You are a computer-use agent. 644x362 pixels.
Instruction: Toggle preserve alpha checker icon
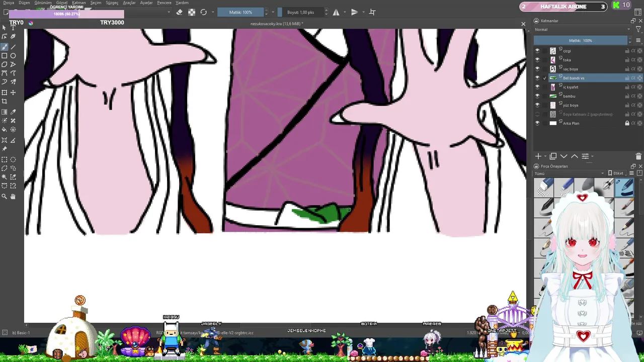[192, 12]
